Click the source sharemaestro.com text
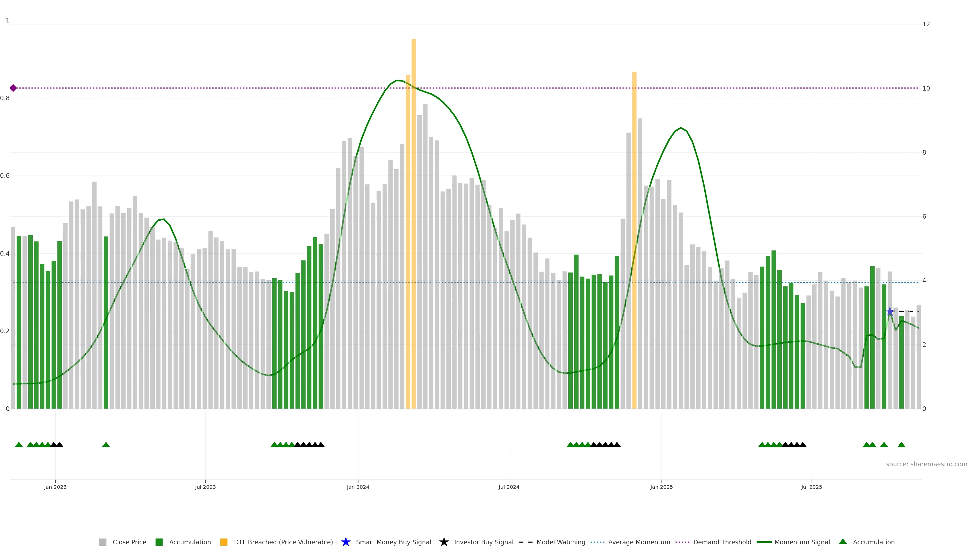Screen dimensions: 980x551 (926, 464)
